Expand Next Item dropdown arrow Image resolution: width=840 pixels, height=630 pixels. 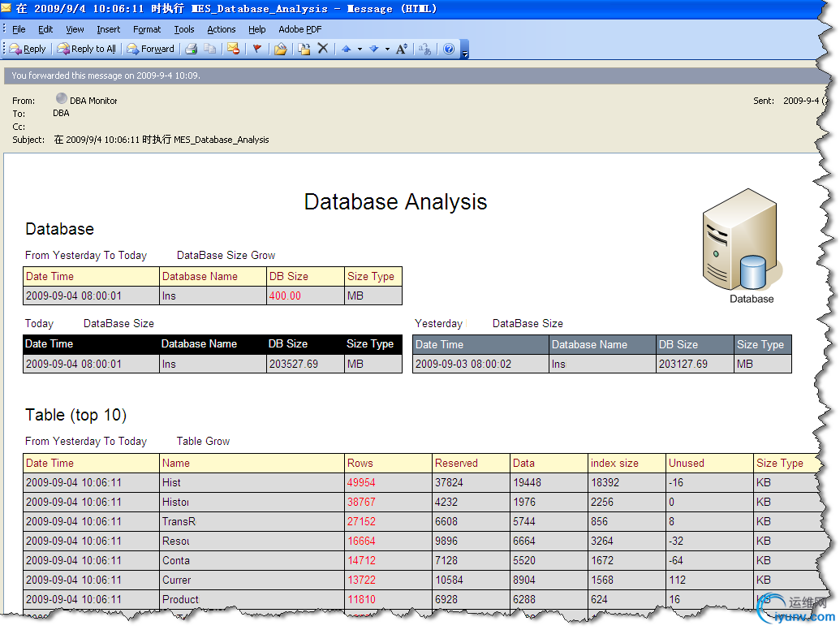pyautogui.click(x=387, y=50)
